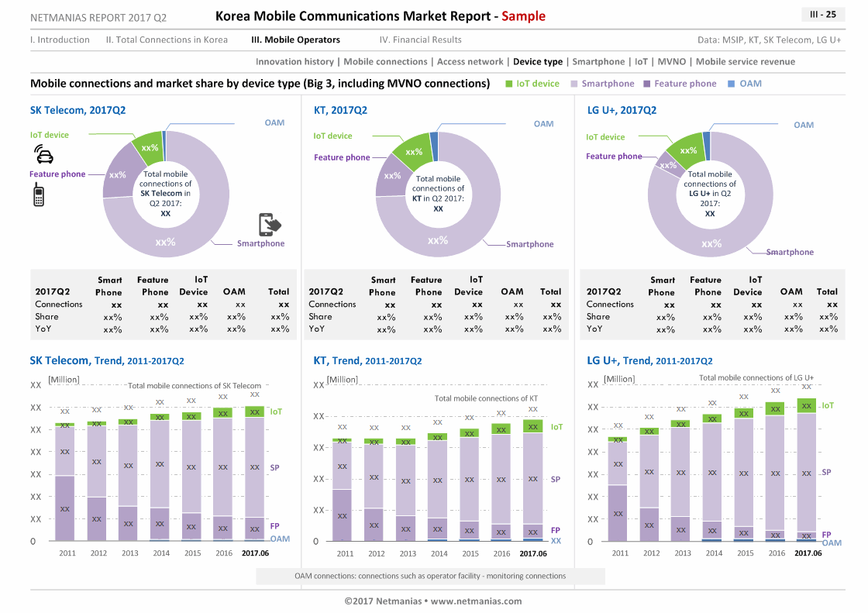Click the connected car IoT icon
868x613 pixels.
coord(43,154)
